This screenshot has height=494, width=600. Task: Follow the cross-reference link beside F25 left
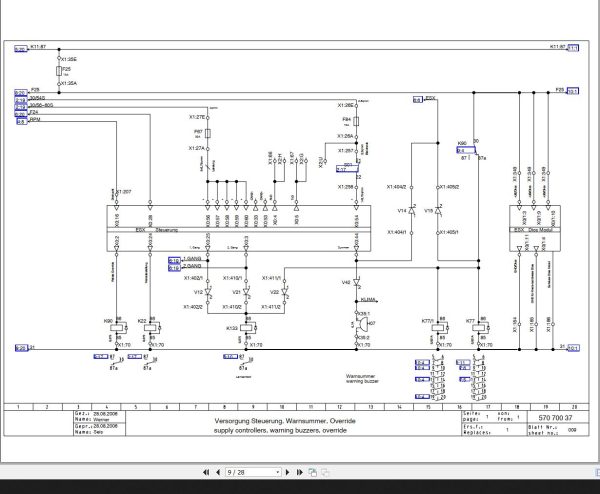(21, 93)
